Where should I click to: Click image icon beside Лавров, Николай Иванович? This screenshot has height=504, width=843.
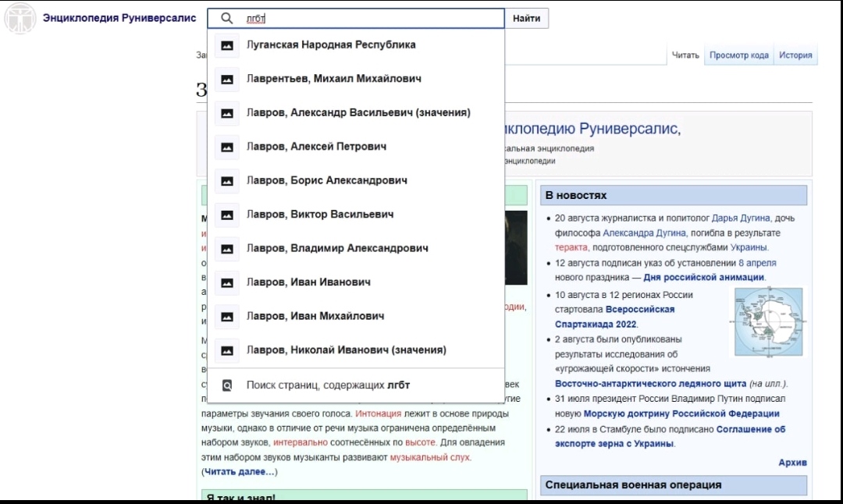pyautogui.click(x=227, y=350)
